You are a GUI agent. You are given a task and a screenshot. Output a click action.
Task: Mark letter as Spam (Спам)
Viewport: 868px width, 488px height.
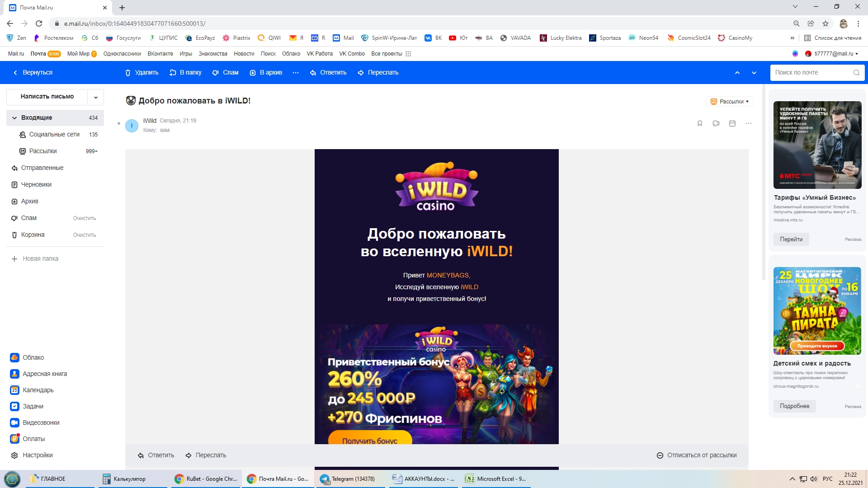[225, 73]
